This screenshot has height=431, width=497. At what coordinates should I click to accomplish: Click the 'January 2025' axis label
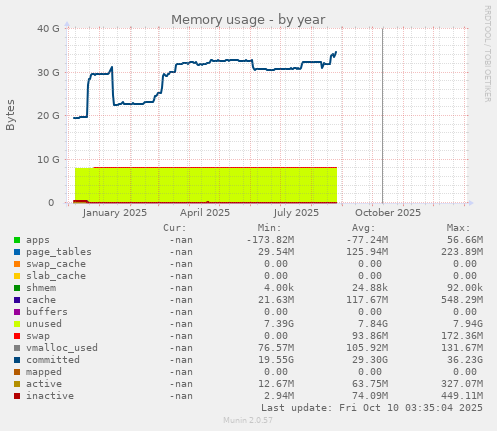pos(115,213)
